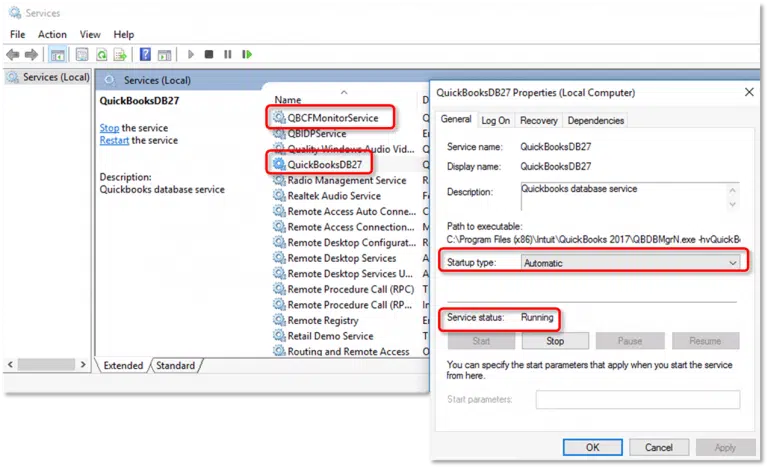The width and height of the screenshot is (768, 468).
Task: Click the Retail Demo Service gear icon
Action: [279, 336]
